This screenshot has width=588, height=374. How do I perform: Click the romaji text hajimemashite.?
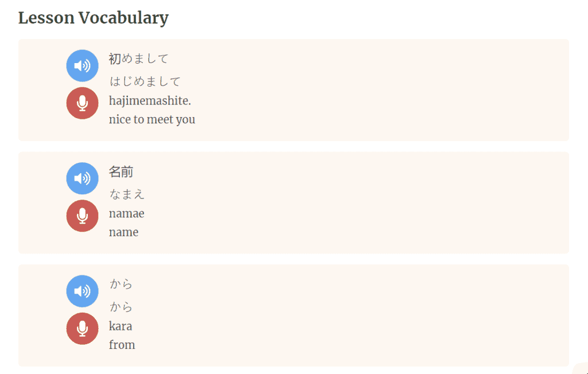[x=149, y=101]
